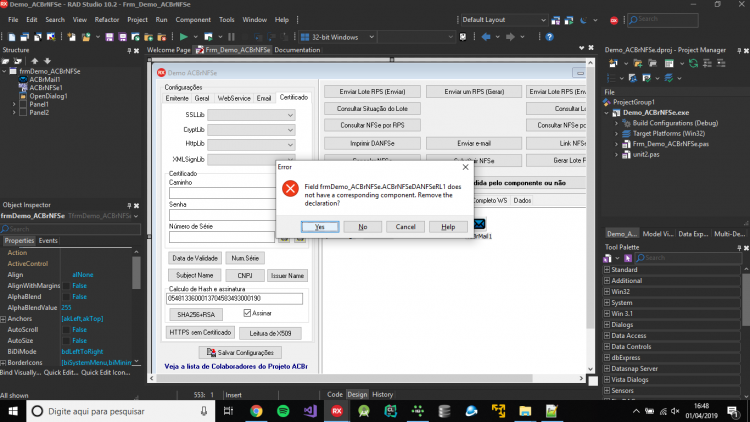This screenshot has height=422, width=750.
Task: Click the Save All toolbar icon
Action: pyautogui.click(x=122, y=37)
